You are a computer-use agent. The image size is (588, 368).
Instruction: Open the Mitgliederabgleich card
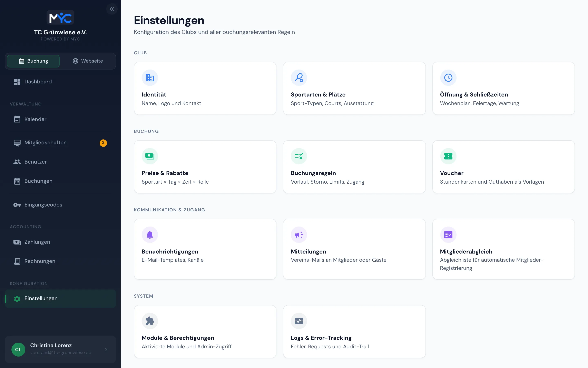tap(503, 249)
